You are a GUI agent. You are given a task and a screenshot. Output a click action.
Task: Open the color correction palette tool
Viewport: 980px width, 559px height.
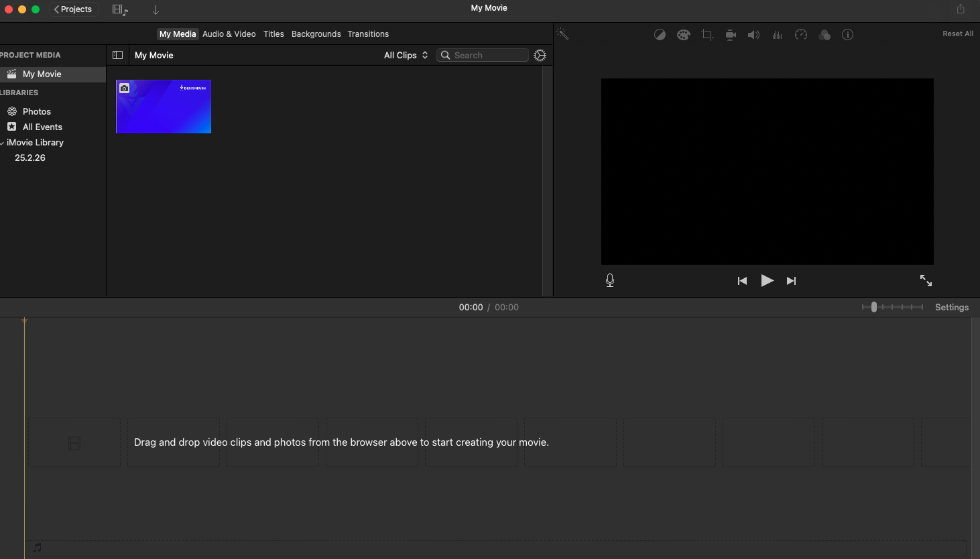[683, 35]
